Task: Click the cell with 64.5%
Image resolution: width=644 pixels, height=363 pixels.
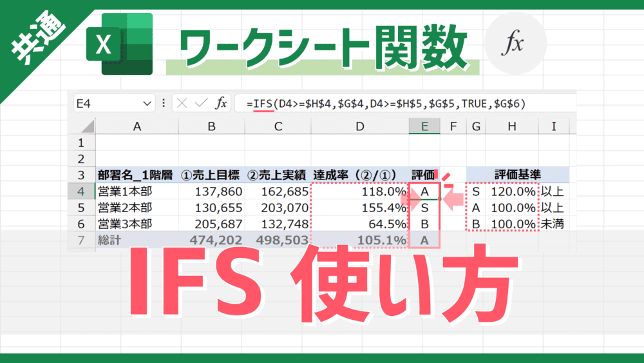Action: (x=360, y=224)
